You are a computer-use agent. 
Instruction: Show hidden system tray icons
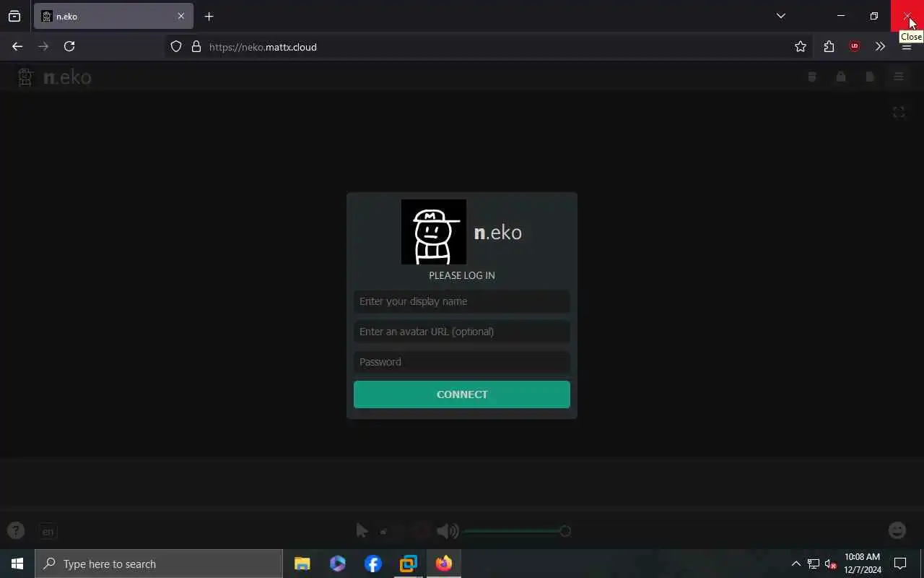[x=796, y=564]
